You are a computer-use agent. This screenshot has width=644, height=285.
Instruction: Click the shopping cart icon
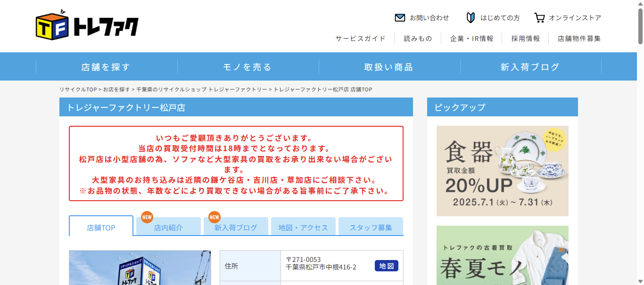coord(539,18)
